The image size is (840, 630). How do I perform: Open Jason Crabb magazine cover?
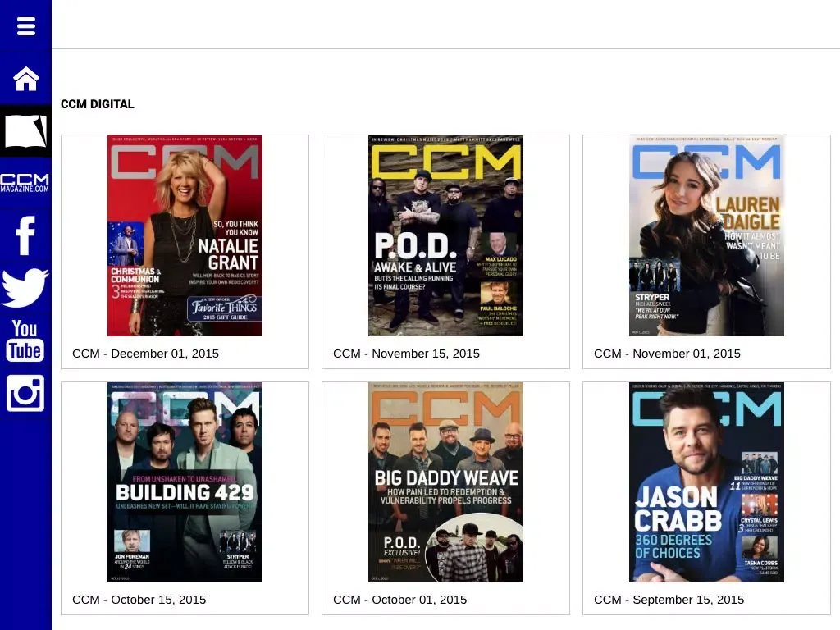coord(706,482)
